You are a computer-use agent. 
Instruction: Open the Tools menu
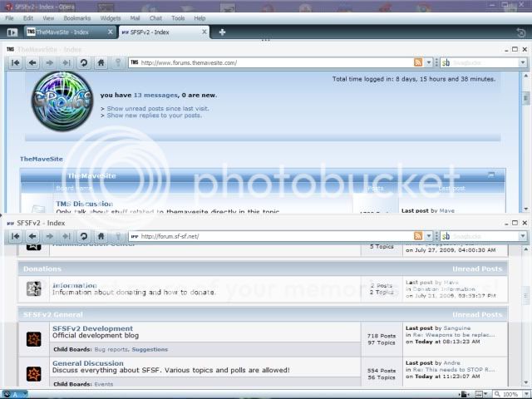[178, 18]
